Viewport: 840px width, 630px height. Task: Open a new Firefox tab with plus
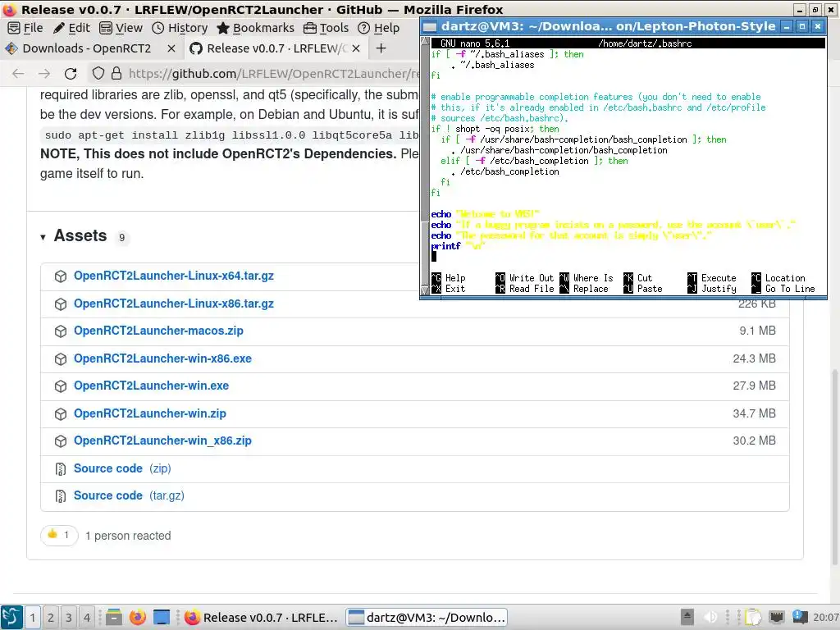point(381,48)
